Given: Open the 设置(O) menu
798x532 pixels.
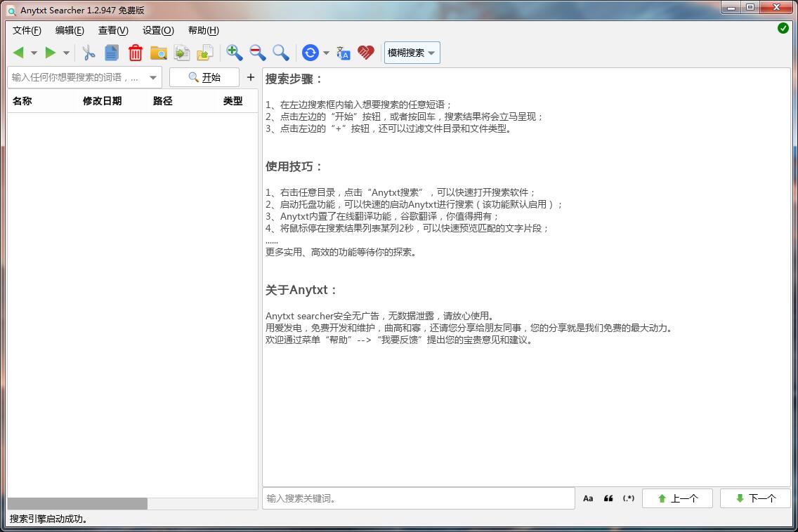Looking at the screenshot, I should tap(158, 30).
